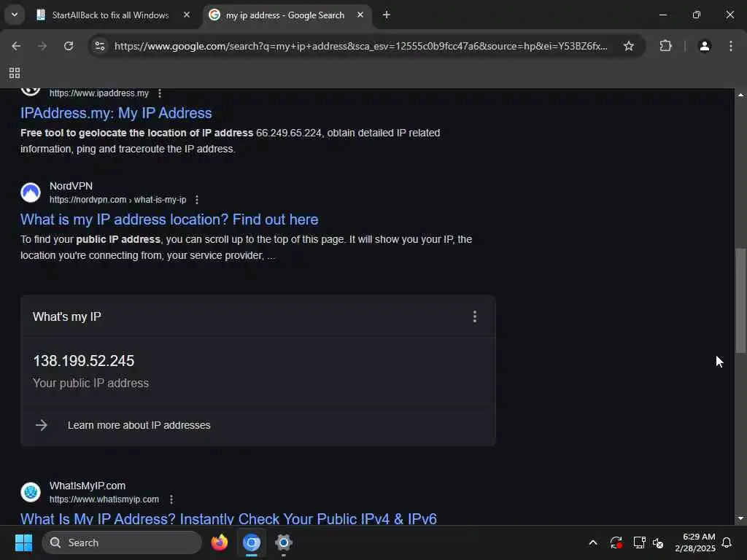Reload the current page
The image size is (747, 560).
coord(69,46)
